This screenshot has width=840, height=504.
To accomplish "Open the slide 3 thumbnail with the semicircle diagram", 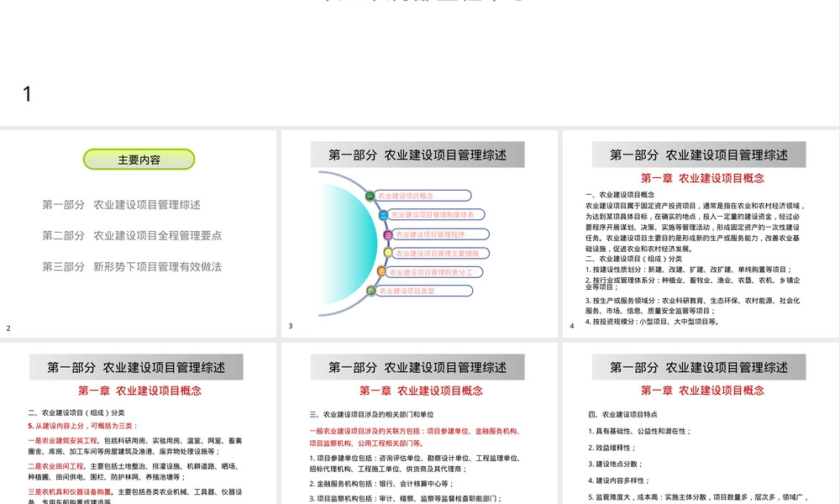I will [x=419, y=234].
